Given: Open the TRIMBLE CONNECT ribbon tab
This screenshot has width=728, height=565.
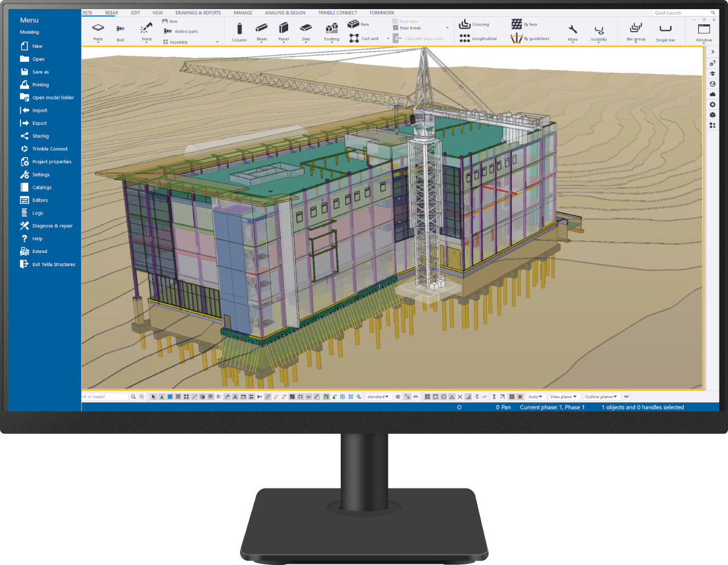Looking at the screenshot, I should 337,12.
